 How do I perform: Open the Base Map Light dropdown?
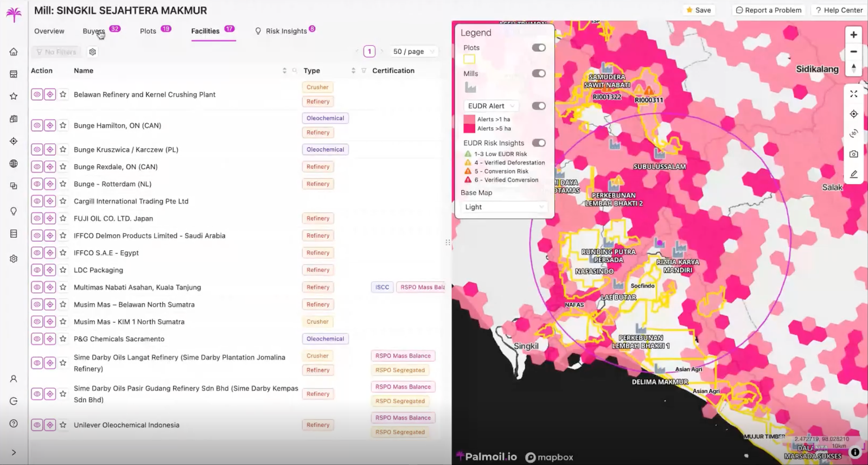pos(504,207)
